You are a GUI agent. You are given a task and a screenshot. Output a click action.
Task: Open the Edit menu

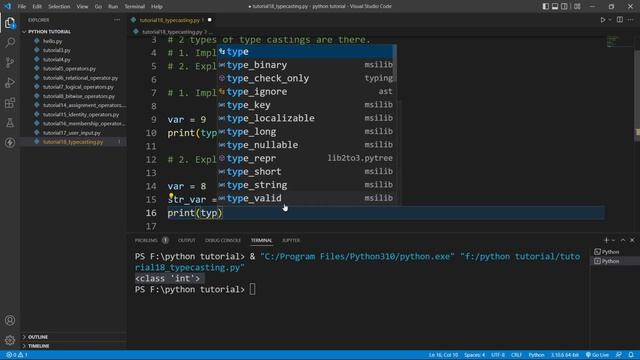[37, 7]
